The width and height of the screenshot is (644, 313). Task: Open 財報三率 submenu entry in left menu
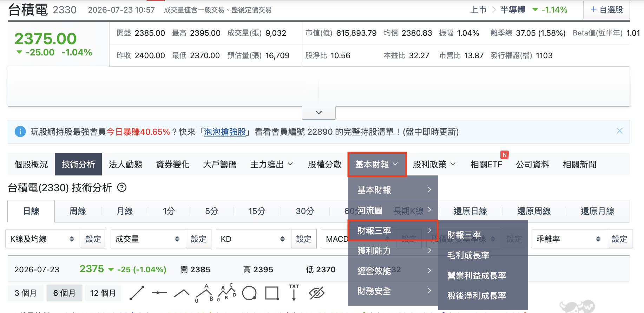tap(393, 231)
